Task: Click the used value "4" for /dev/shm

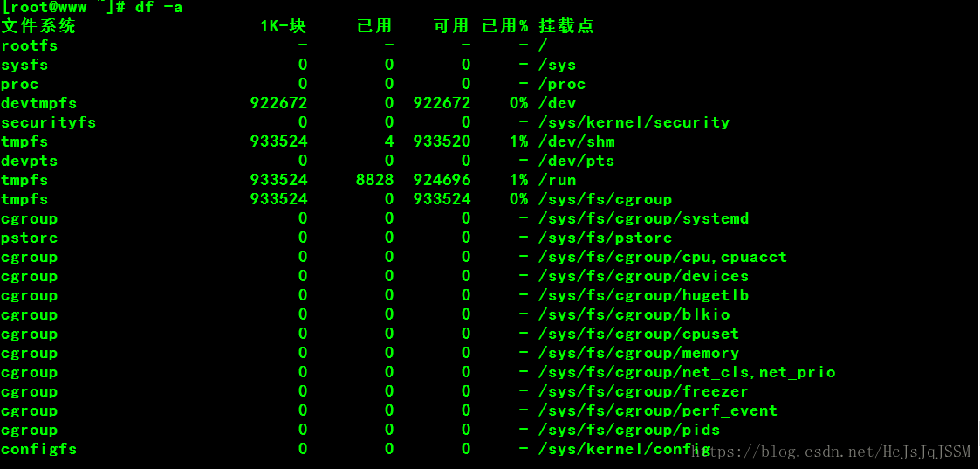Action: [x=389, y=142]
